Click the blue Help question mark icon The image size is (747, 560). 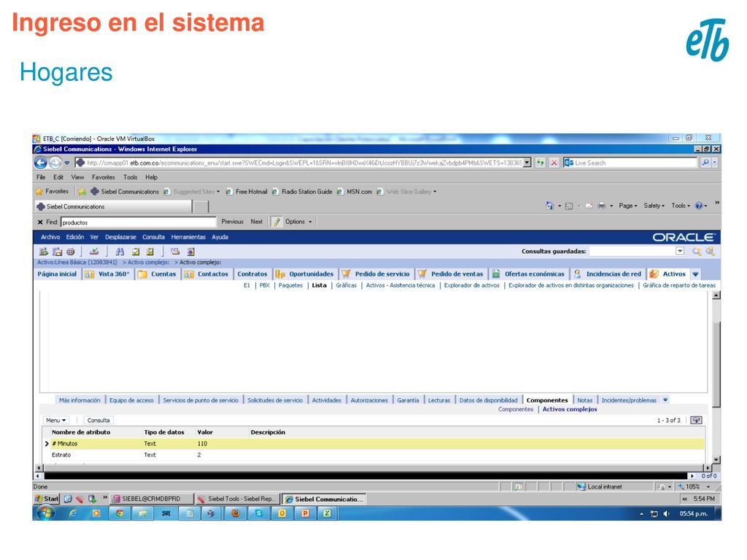(x=699, y=206)
